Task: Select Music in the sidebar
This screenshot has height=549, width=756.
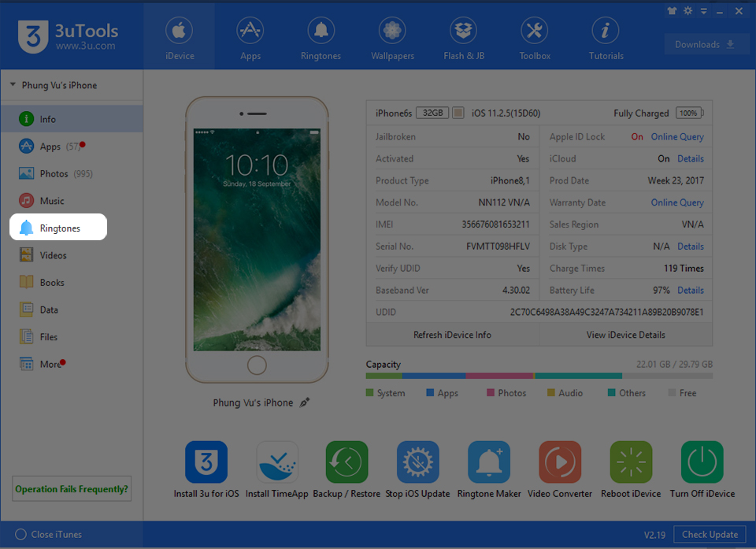Action: [x=72, y=201]
